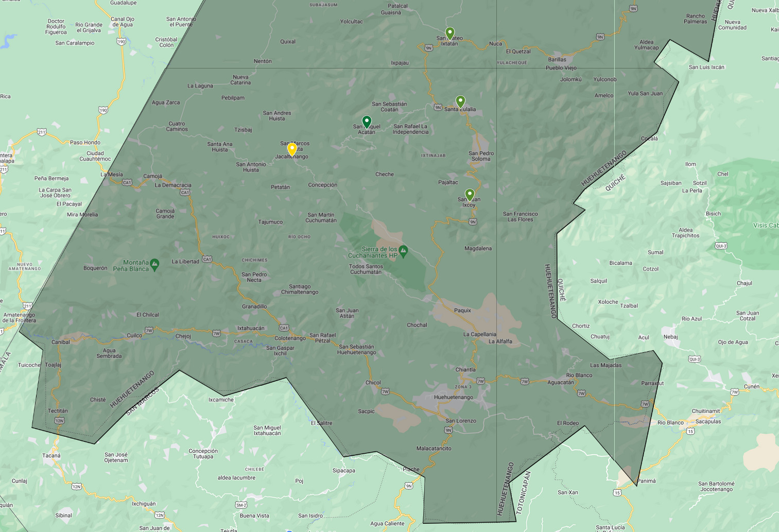
Task: Click the 12N road shield near Tectitán
Action: pos(59,421)
